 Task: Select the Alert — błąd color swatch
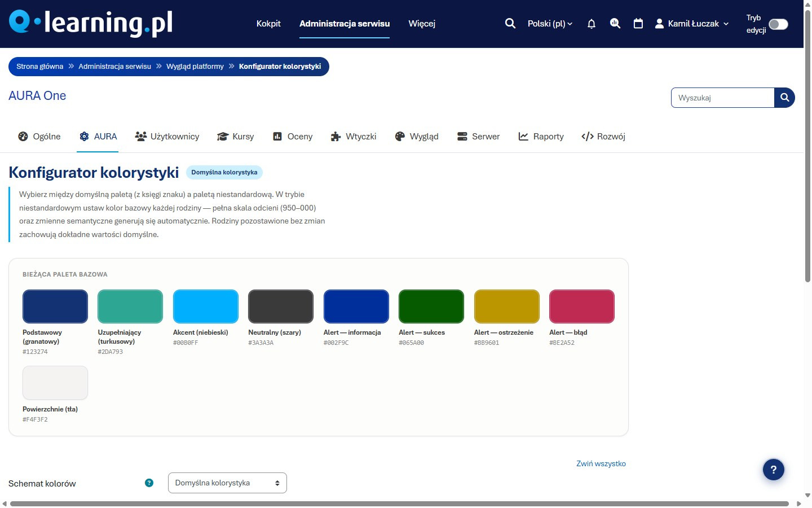[582, 306]
